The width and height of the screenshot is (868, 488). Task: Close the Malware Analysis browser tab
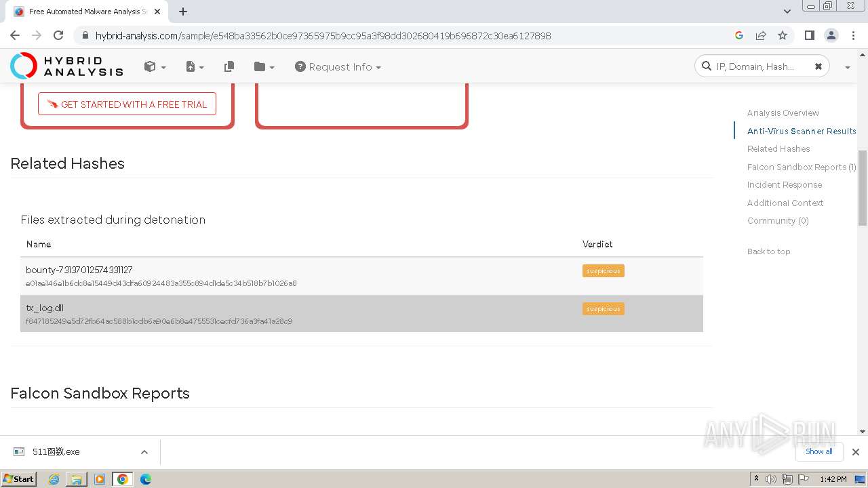[x=157, y=12]
